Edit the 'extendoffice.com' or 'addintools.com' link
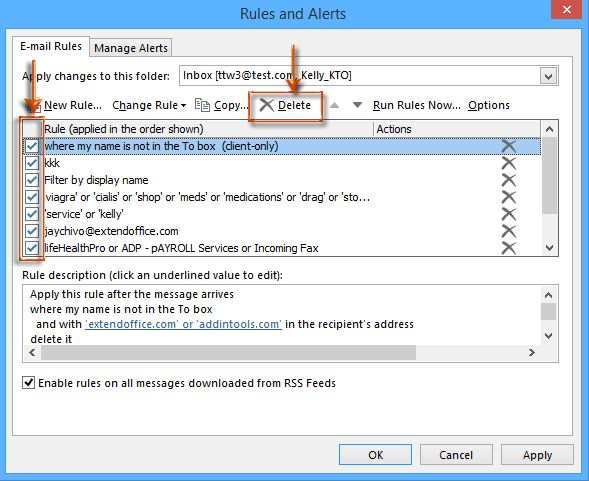The image size is (589, 481). pos(183,324)
